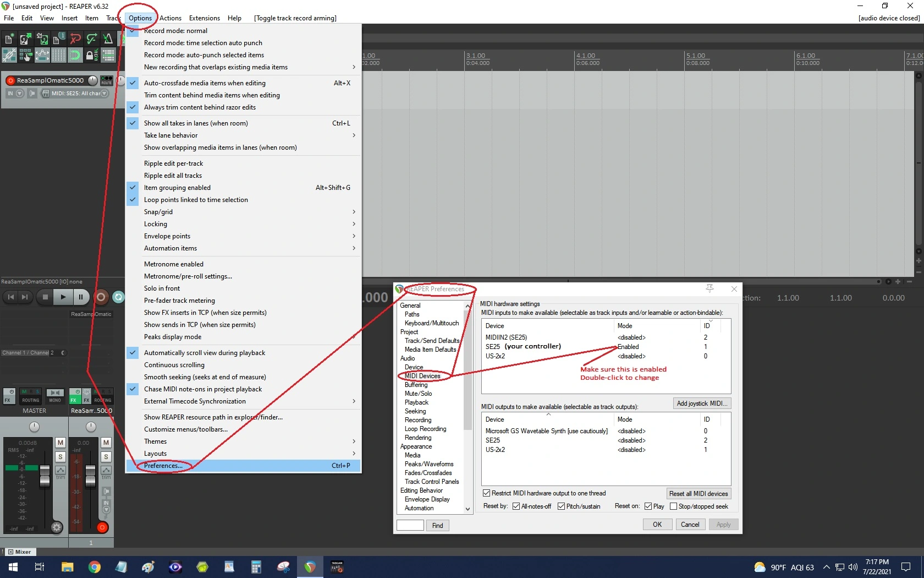Open the Extensions menu

pyautogui.click(x=204, y=18)
